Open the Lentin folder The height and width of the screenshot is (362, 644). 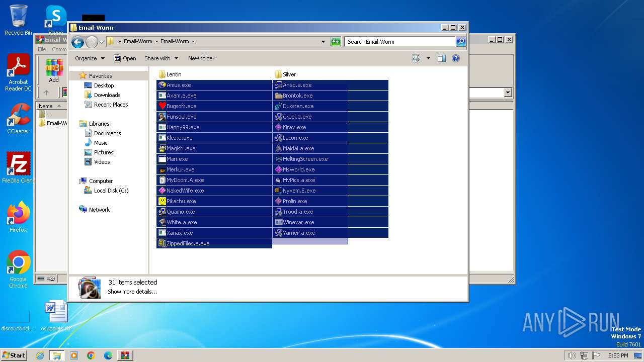pyautogui.click(x=170, y=74)
